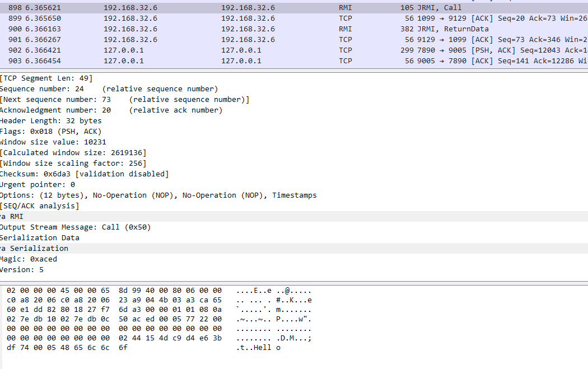The height and width of the screenshot is (369, 588).
Task: Select the Acknowledgment number: 20 field
Action: pyautogui.click(x=55, y=110)
